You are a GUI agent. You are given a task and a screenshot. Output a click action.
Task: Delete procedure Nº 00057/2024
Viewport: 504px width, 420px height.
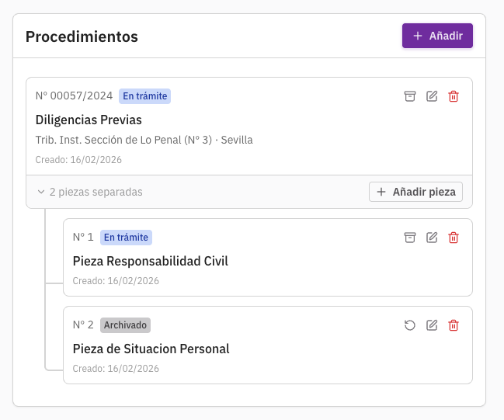[x=454, y=96]
